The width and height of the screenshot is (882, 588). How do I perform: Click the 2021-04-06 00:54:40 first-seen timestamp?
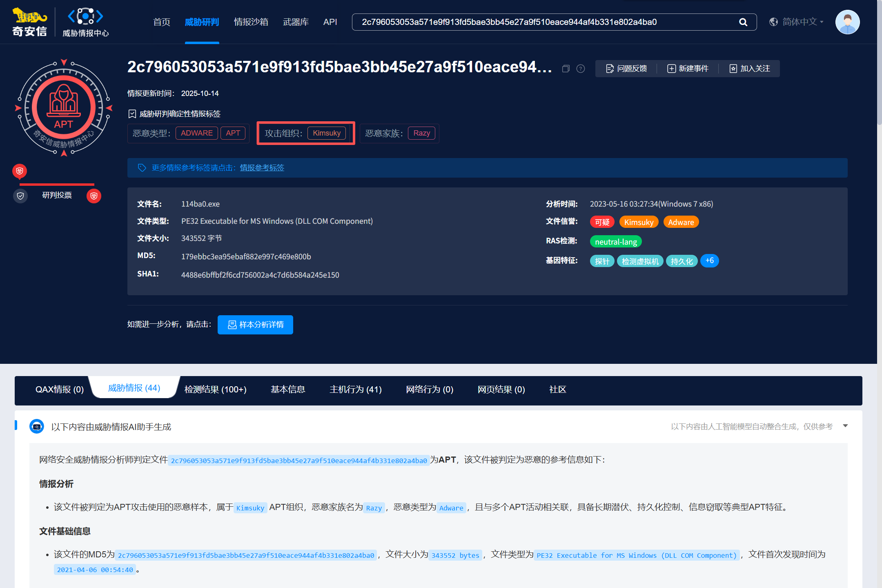(x=95, y=570)
